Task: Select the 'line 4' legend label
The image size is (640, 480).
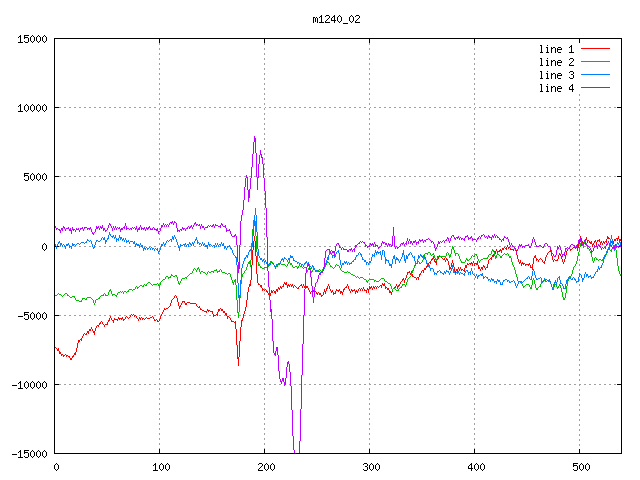Action: click(557, 88)
